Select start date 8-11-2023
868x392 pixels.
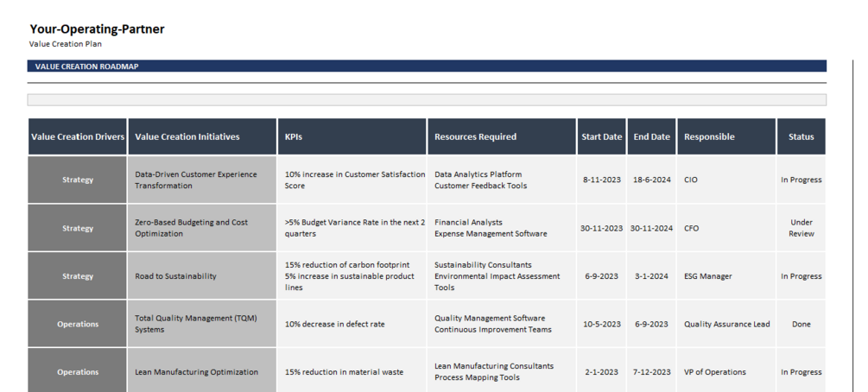tap(602, 180)
